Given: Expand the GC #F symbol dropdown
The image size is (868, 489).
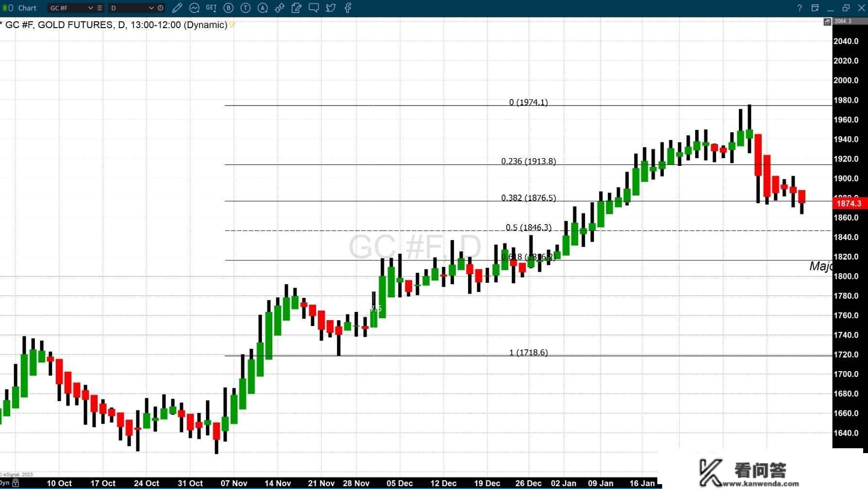Looking at the screenshot, I should tap(90, 8).
